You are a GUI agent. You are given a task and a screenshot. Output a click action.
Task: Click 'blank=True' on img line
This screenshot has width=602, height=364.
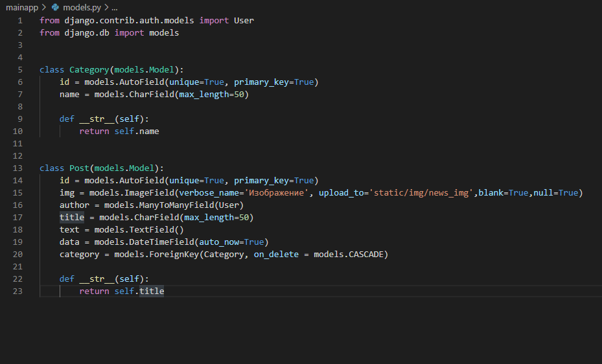504,193
